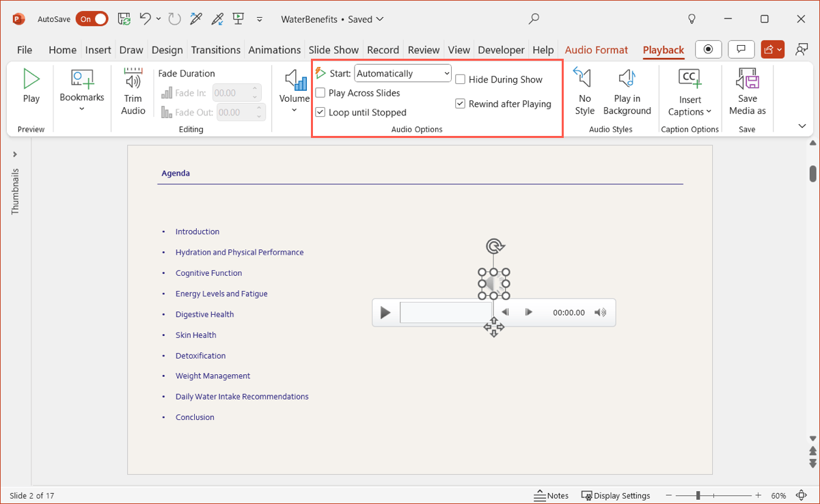Open the ribbon Record tab
Image resolution: width=820 pixels, height=504 pixels.
pos(383,50)
